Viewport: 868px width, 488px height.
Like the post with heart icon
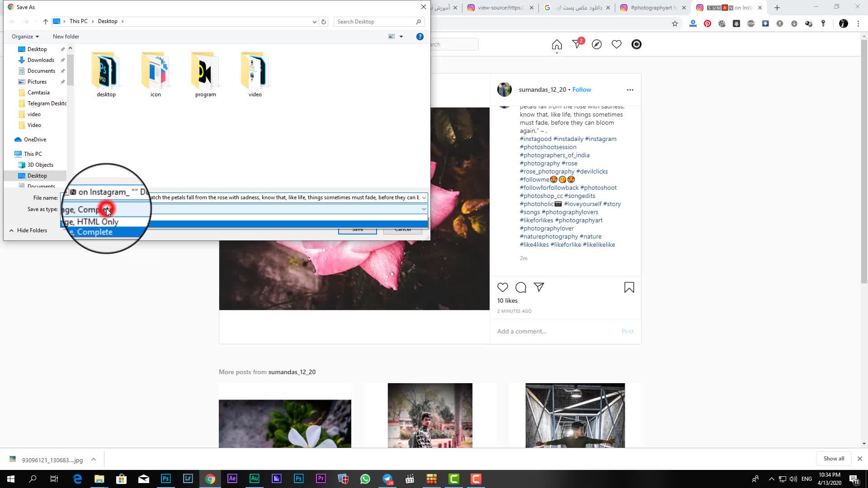[x=503, y=287]
